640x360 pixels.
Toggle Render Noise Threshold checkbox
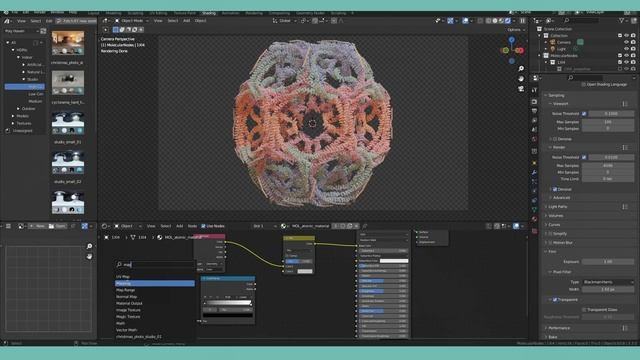pyautogui.click(x=584, y=157)
